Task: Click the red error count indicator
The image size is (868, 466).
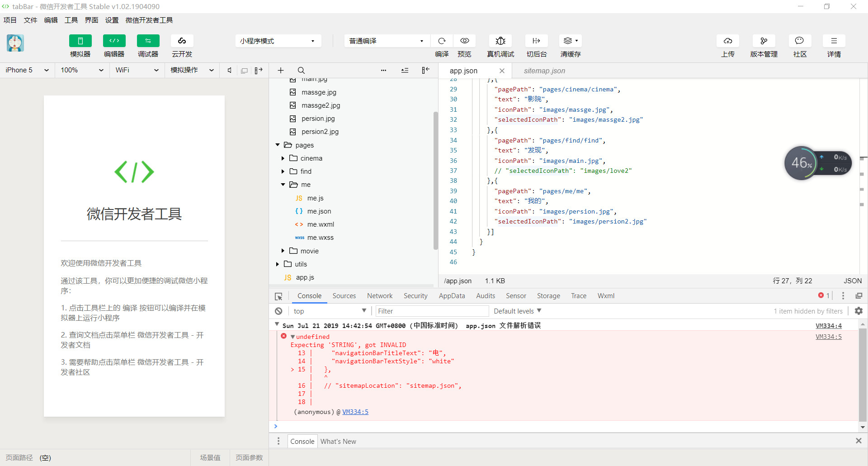Action: click(x=824, y=295)
